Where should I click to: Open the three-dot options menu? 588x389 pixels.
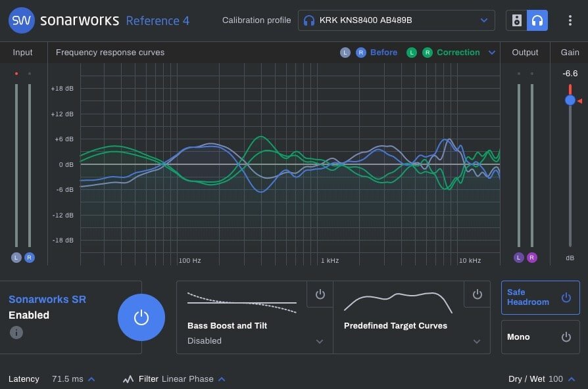[x=570, y=20]
